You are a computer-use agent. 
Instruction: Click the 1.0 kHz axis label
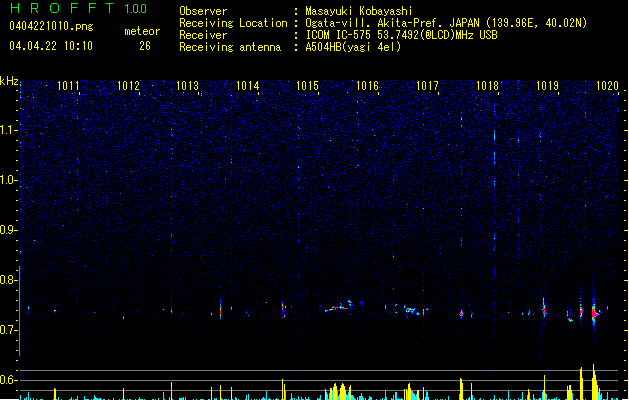click(8, 180)
